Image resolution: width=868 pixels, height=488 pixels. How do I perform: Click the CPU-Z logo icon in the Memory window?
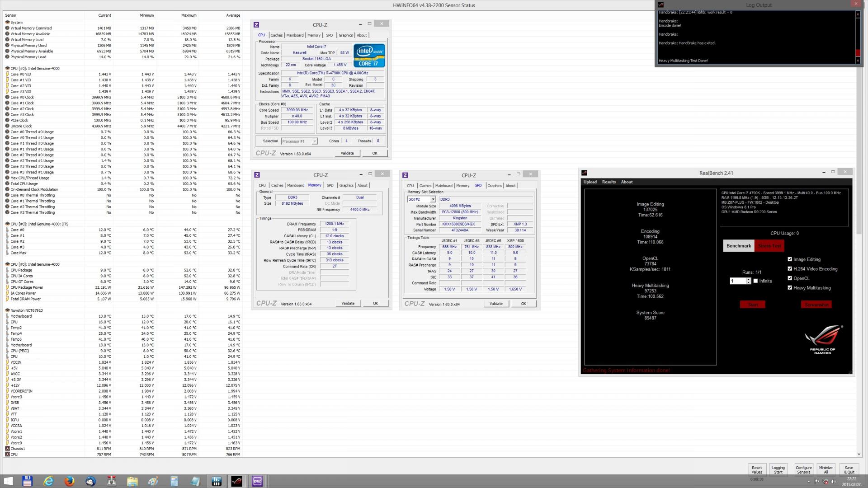257,175
